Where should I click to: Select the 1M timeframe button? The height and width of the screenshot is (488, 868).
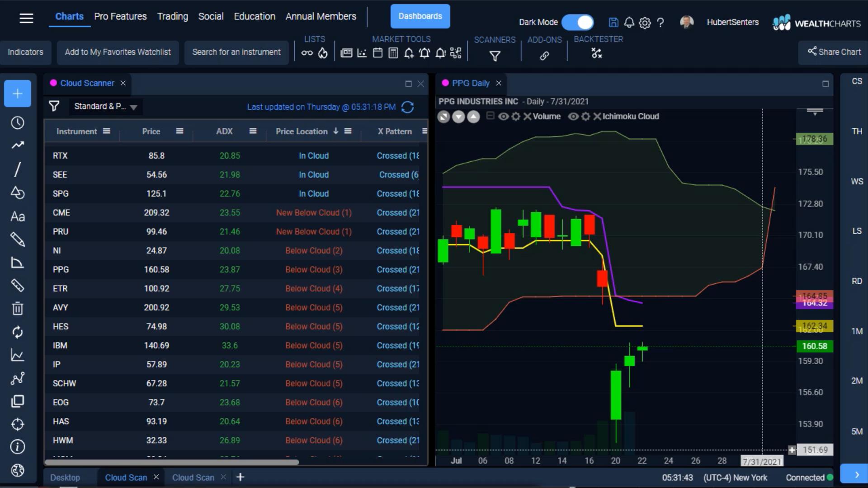857,331
